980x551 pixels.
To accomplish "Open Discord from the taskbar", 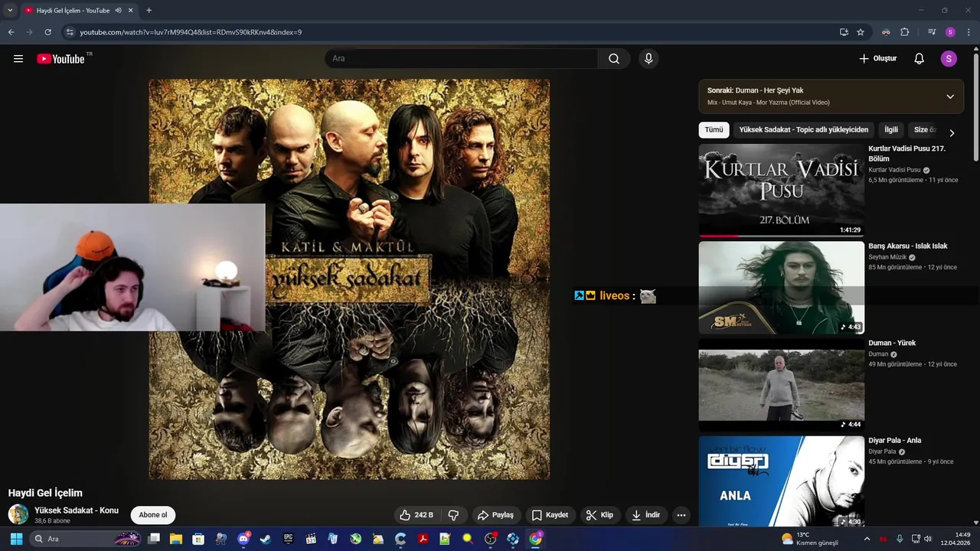I will tap(243, 539).
